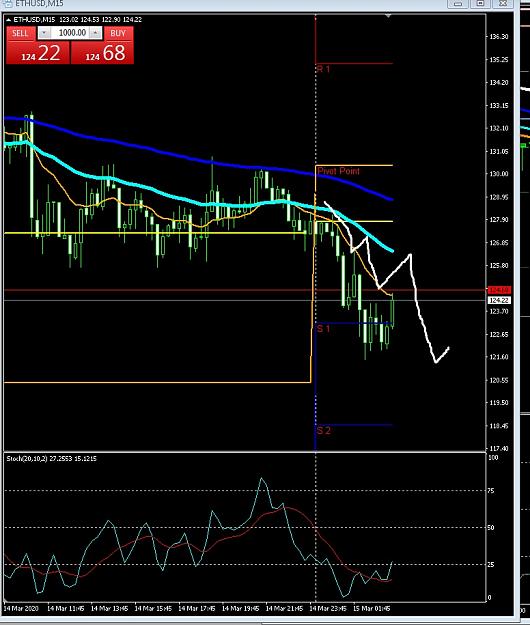
Task: Select the R 1 resistance level label
Action: 324,69
